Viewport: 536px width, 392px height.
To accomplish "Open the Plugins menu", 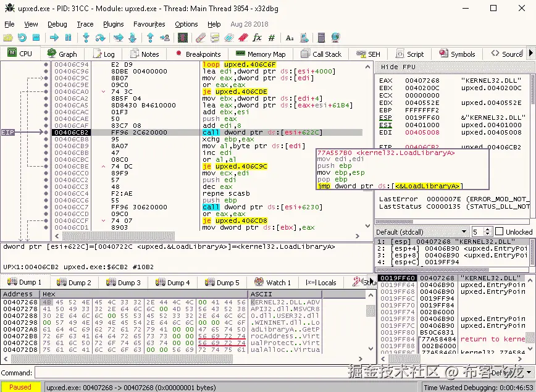I will (x=113, y=24).
